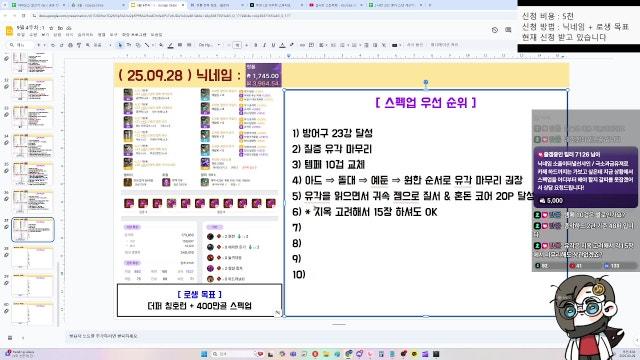640x360 pixels.
Task: Select the text box tool
Action: coord(129,45)
